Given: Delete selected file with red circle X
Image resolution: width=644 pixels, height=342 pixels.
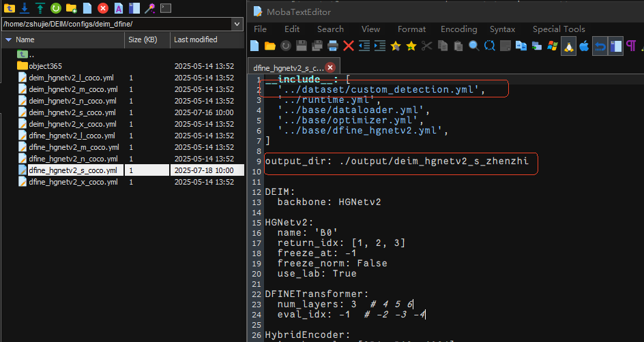Looking at the screenshot, I should pyautogui.click(x=103, y=7).
